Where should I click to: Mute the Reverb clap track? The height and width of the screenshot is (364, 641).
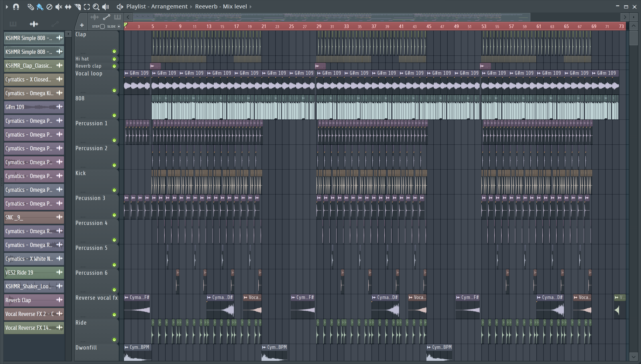pos(114,66)
